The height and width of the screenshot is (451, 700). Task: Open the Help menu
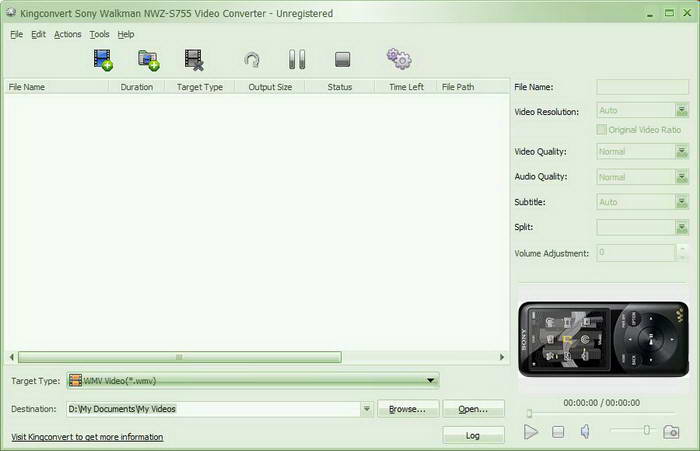[126, 34]
